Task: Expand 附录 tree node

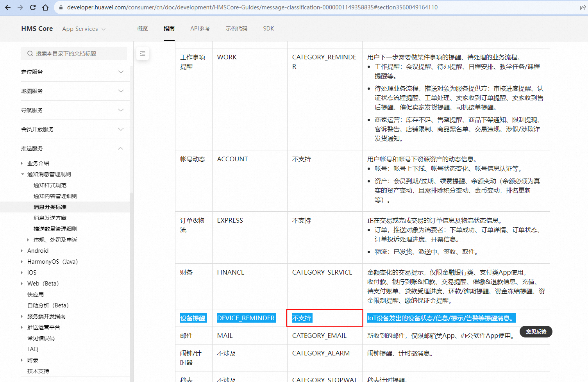Action: [x=22, y=360]
